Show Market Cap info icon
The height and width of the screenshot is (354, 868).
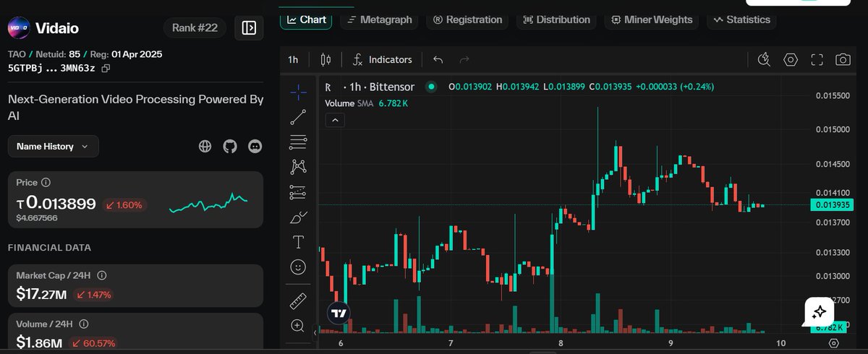102,275
